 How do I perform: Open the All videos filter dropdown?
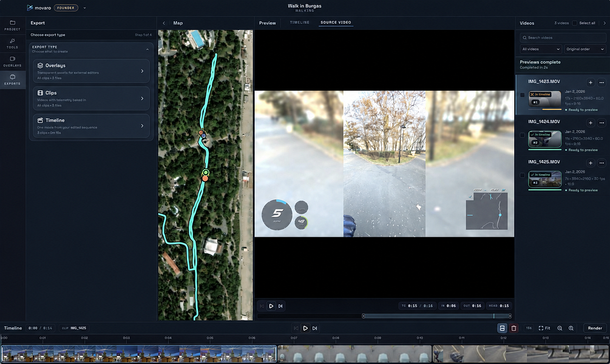(x=541, y=49)
